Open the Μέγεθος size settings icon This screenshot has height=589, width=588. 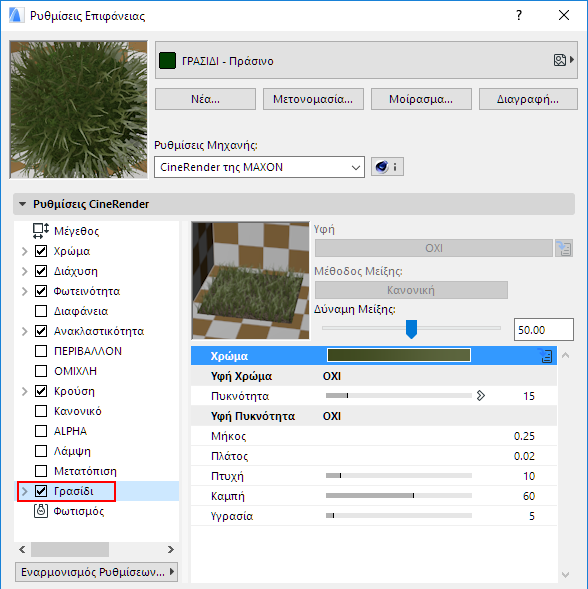[41, 231]
